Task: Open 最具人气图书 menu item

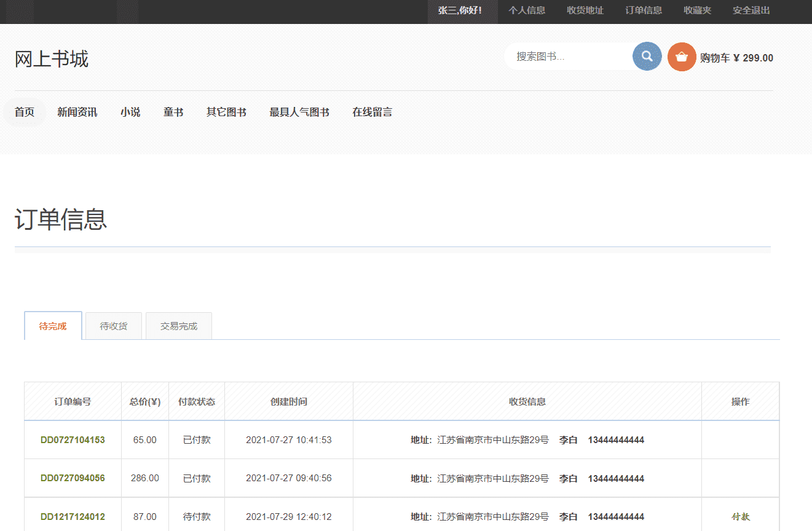Action: [299, 112]
